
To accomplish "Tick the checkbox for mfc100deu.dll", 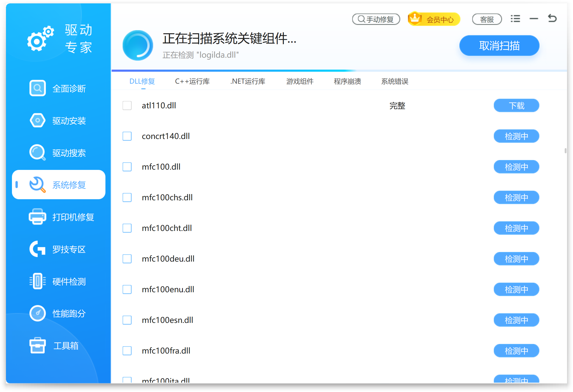I will tap(127, 259).
